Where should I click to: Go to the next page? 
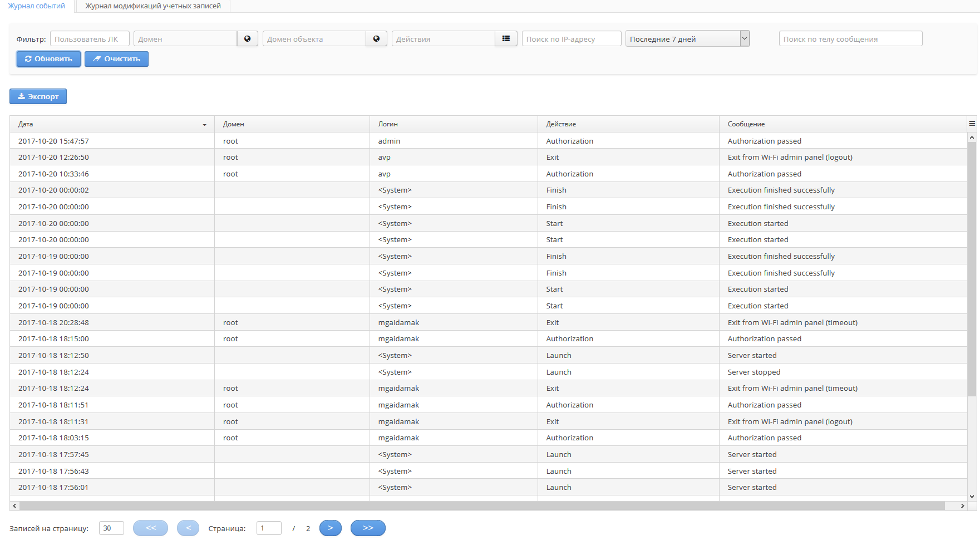[x=331, y=528]
